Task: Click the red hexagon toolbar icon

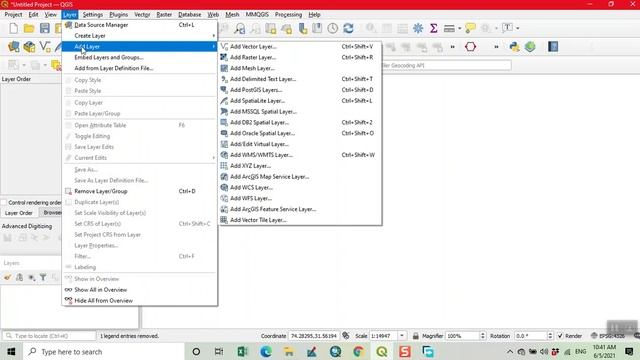Action: coord(470,47)
